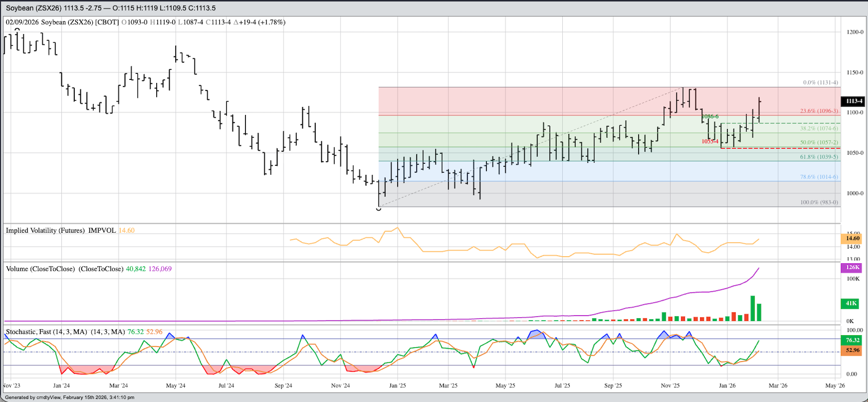Screen dimensions: 868x402
Task: Select the 78.6% (1014-6) Fibonacci level label
Action: point(819,177)
